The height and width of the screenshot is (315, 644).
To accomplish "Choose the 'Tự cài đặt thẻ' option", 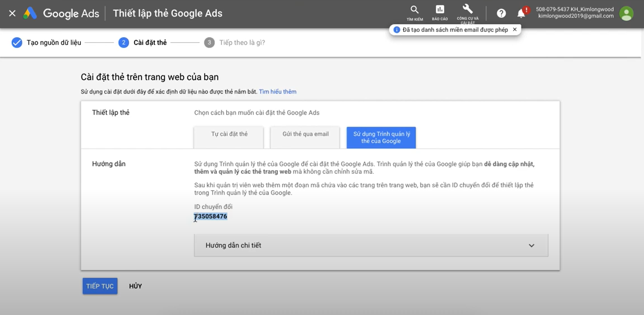I will tap(229, 138).
